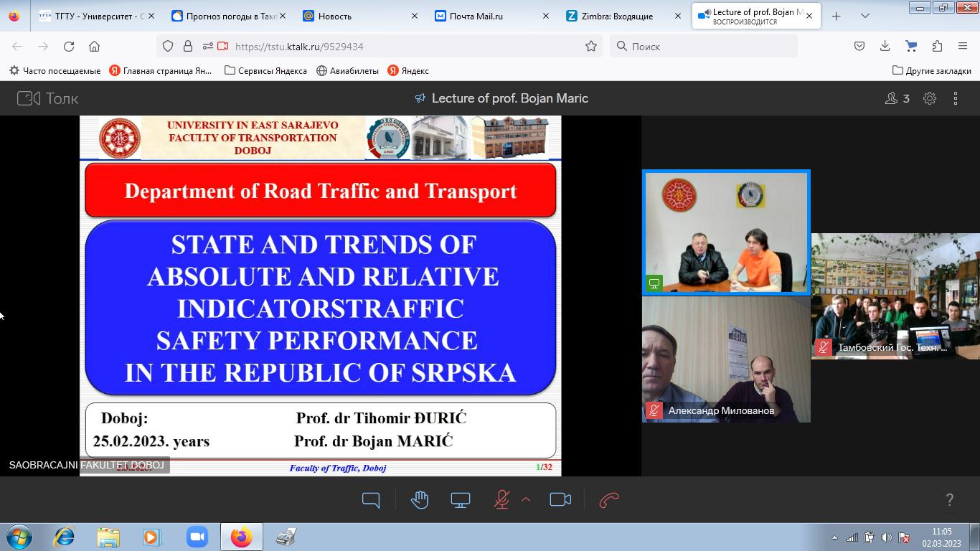Show site shield protection info
Screen dimensions: 980x551
coord(168,46)
